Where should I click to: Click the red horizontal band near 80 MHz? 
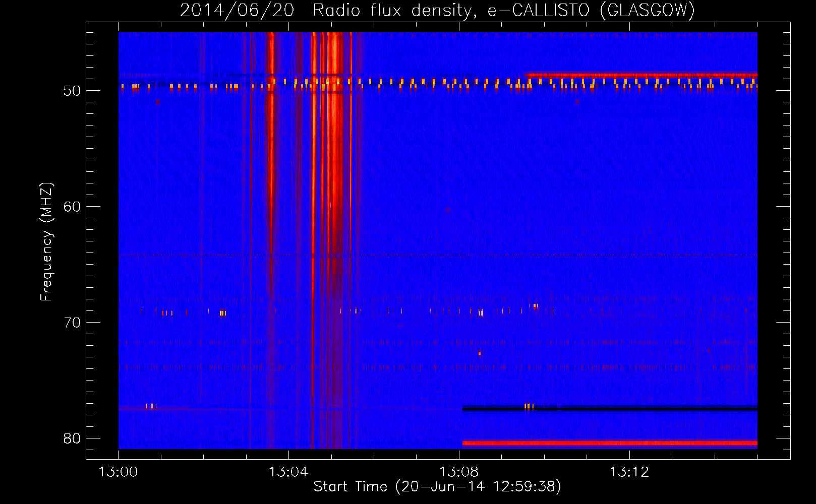(x=610, y=444)
